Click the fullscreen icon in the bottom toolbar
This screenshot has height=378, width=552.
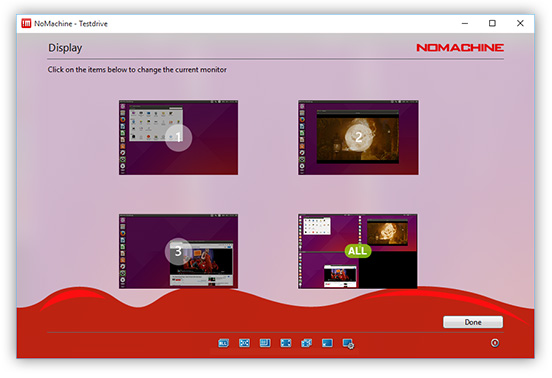tap(286, 343)
